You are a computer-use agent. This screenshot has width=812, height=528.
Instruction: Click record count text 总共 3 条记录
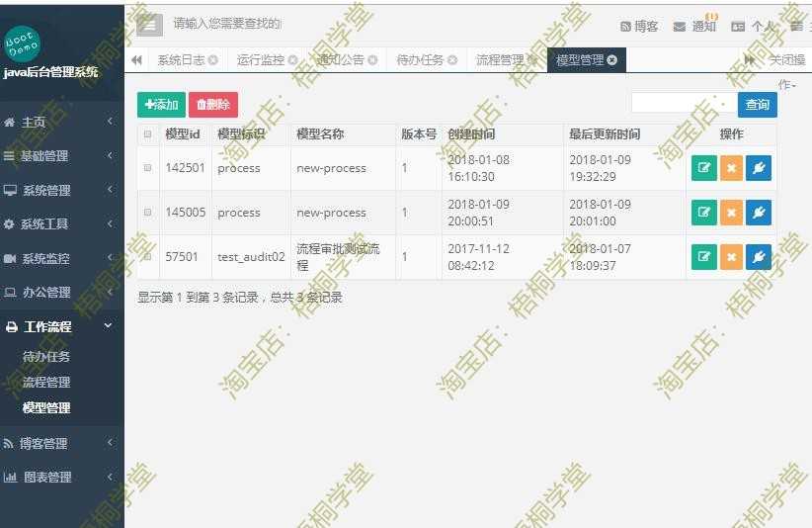(306, 298)
